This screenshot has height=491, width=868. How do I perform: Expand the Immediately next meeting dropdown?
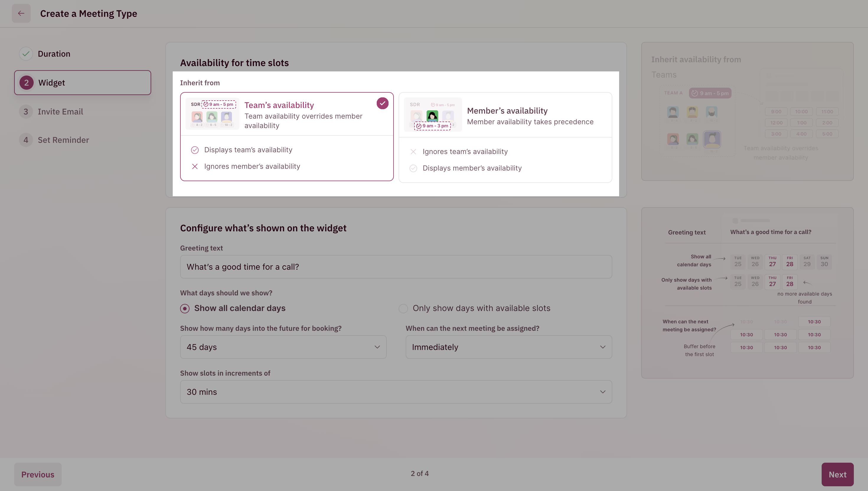click(508, 347)
